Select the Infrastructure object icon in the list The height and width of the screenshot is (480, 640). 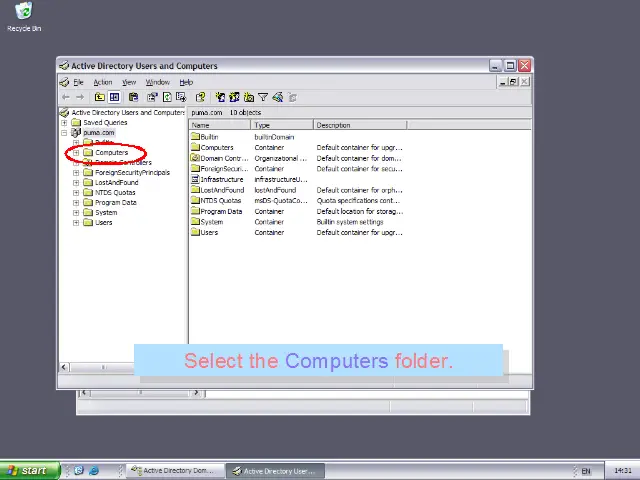pos(195,179)
